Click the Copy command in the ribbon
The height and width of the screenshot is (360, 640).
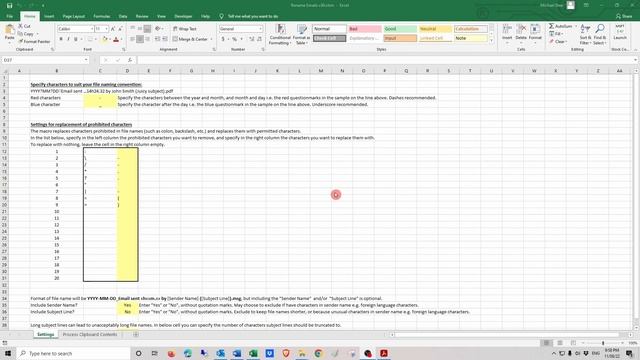[x=26, y=34]
